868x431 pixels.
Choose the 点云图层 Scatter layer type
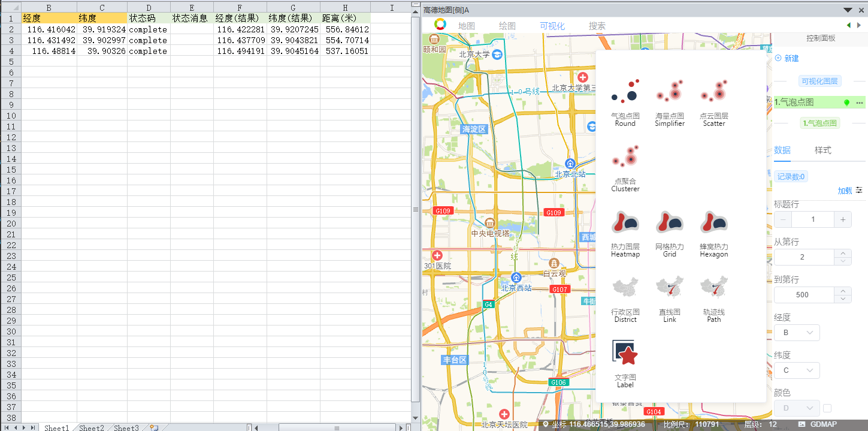click(x=713, y=102)
